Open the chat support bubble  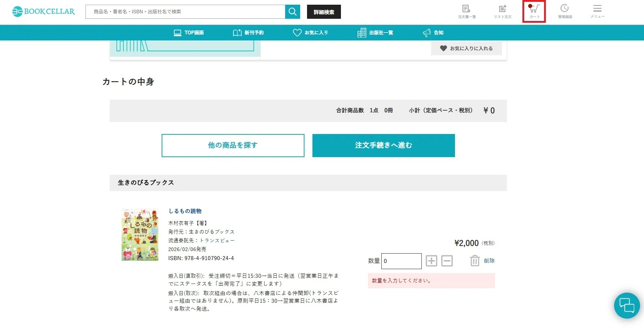(627, 305)
